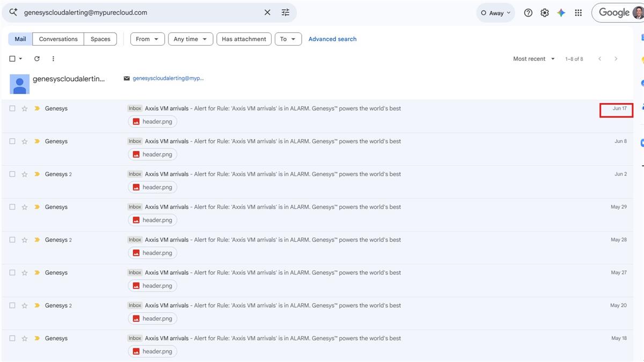This screenshot has width=644, height=362.
Task: Open the Settings gear icon
Action: 545,13
